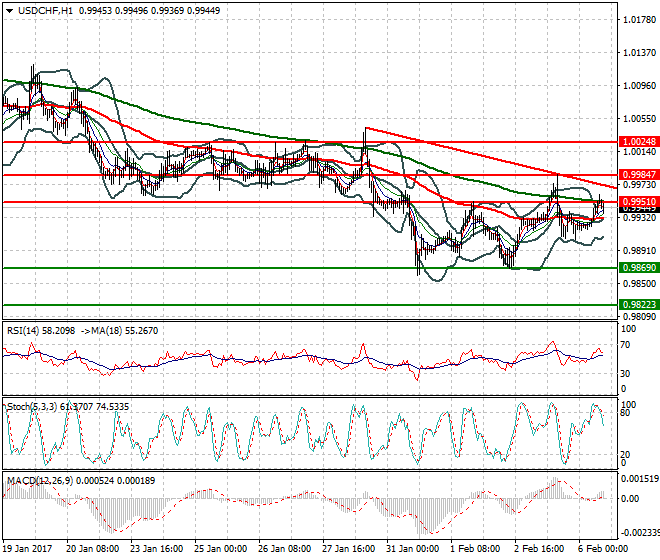Click the 1.01780 price scale value
This screenshot has width=660, height=560.
tap(640, 20)
